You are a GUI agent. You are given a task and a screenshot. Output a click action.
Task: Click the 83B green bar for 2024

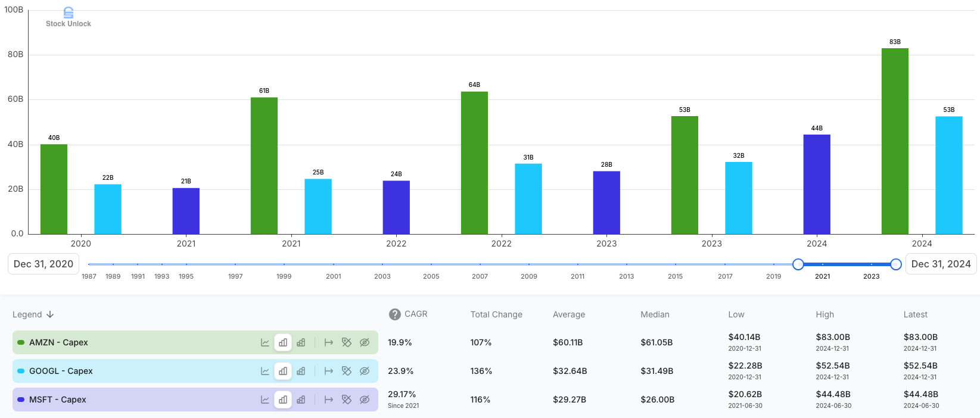895,141
